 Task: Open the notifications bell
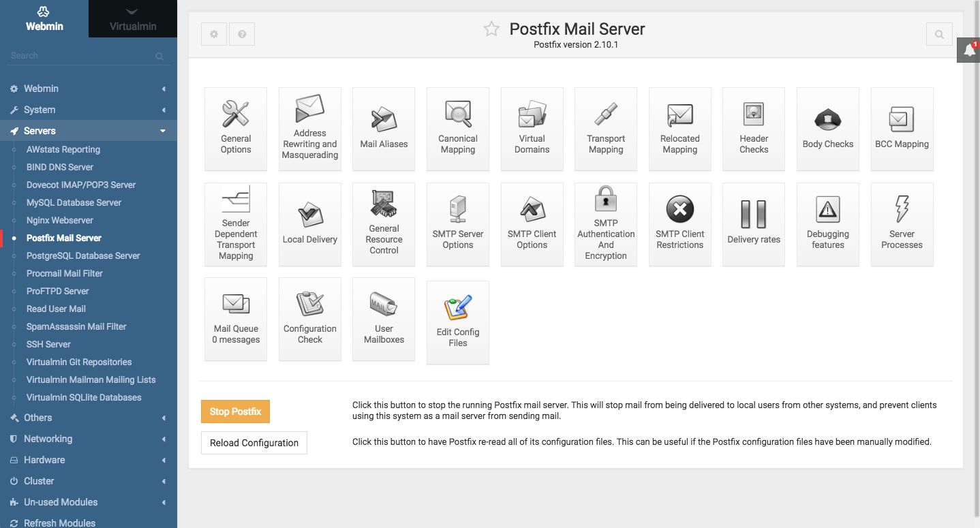point(969,50)
